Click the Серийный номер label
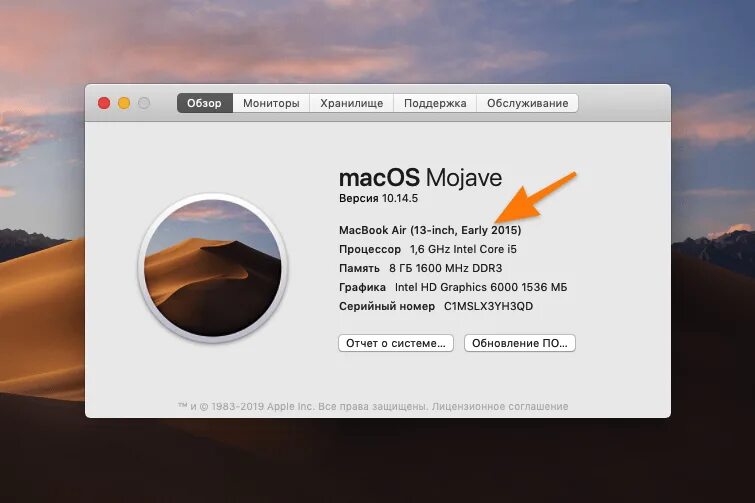The image size is (755, 503). click(387, 306)
